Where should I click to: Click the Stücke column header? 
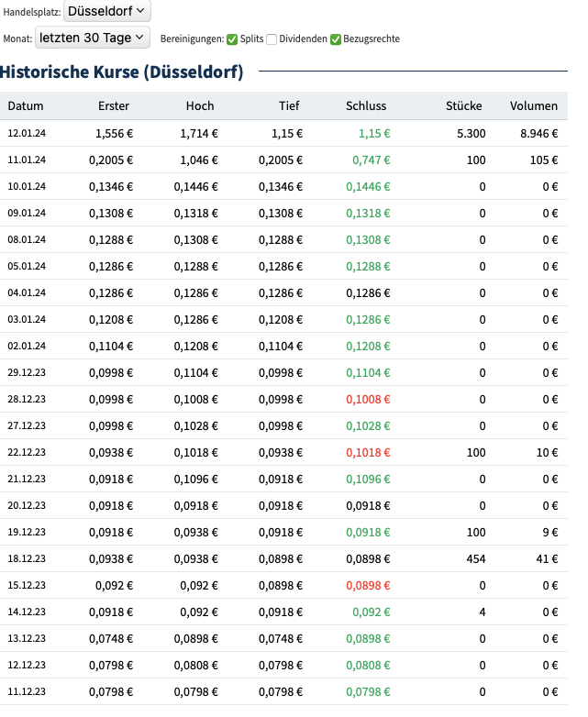(463, 106)
